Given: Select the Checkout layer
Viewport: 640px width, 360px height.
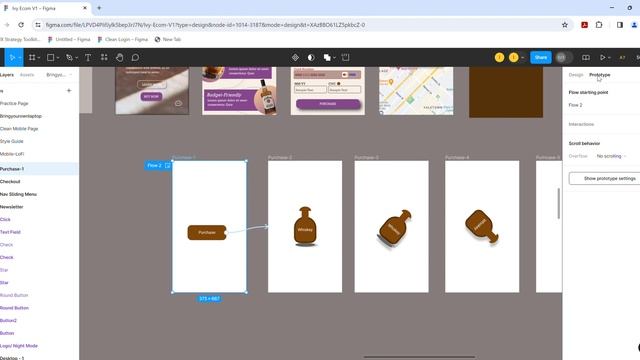Looking at the screenshot, I should (10, 182).
